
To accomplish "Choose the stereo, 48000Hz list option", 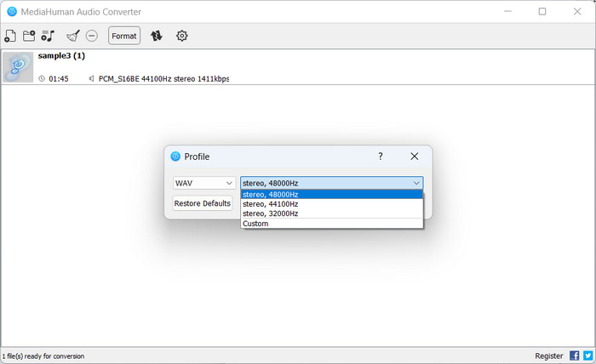I will point(332,195).
